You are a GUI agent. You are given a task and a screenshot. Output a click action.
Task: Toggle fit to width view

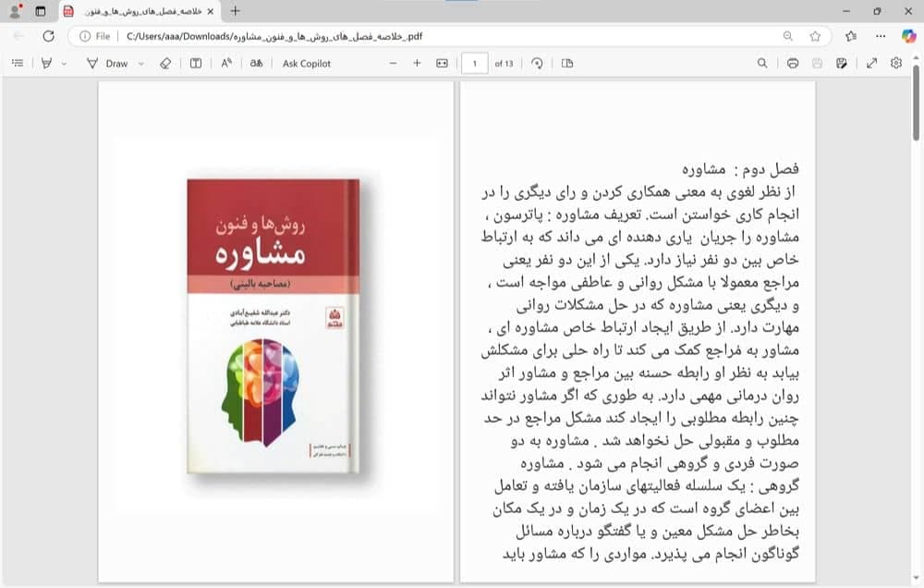[x=442, y=63]
